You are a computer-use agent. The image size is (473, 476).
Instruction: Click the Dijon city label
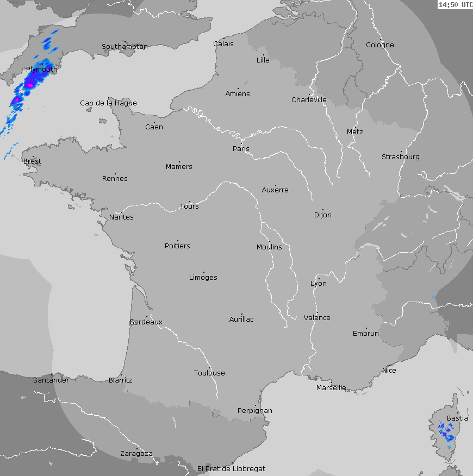(322, 215)
